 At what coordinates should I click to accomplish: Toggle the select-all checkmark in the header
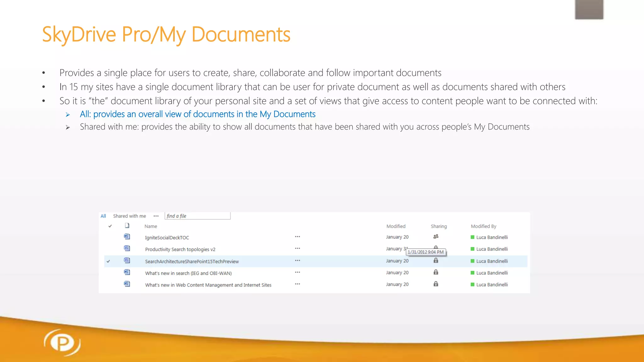pyautogui.click(x=110, y=226)
